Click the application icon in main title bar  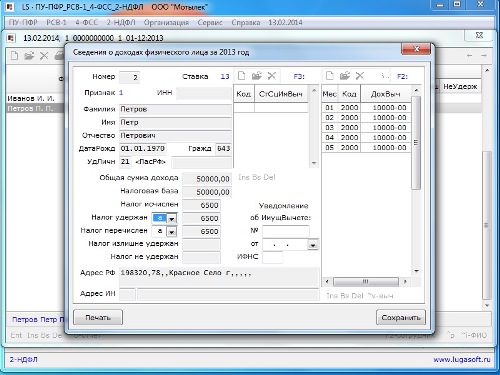click(10, 7)
